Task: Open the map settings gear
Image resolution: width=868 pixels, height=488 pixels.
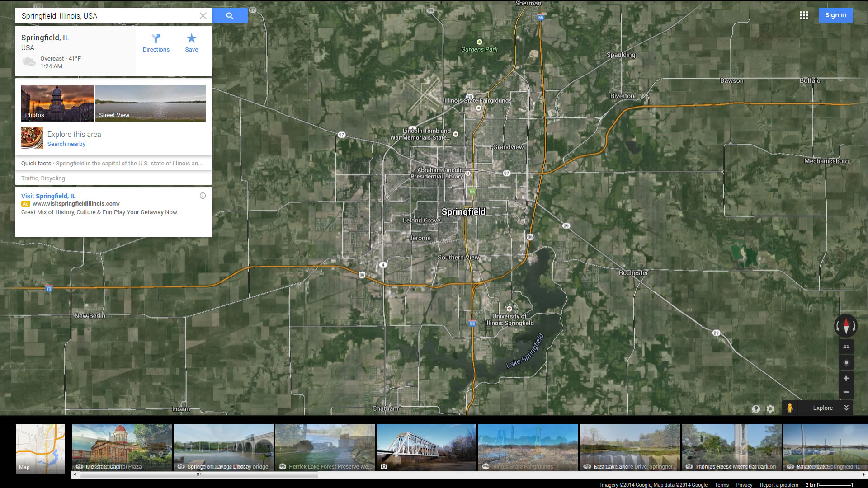Action: 770,408
